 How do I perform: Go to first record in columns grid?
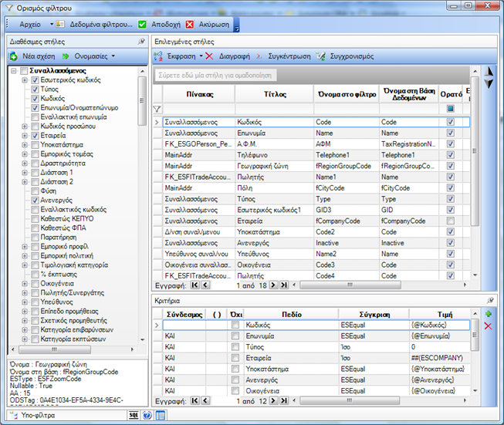pos(194,285)
